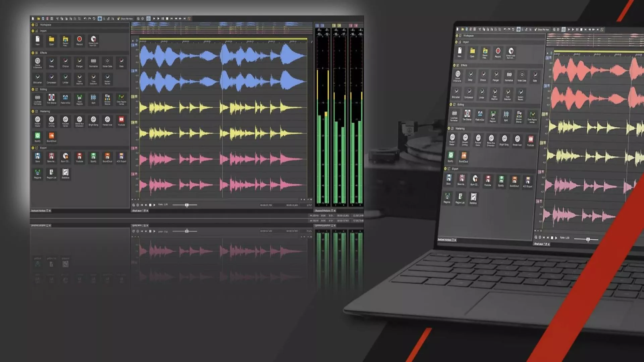The width and height of the screenshot is (644, 362).
Task: Toggle the first pink channel's select button
Action: [x=133, y=148]
